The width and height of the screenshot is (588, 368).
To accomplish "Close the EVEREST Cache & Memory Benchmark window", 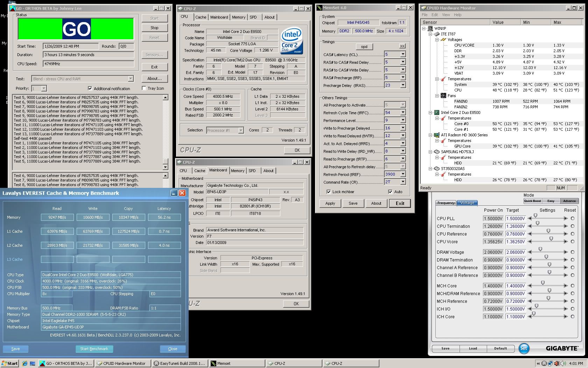I will (182, 193).
